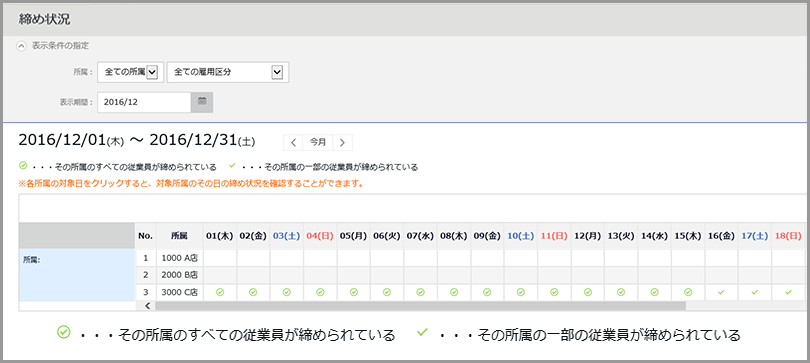810x363 pixels.
Task: Go to the next month arrow
Action: tap(342, 142)
